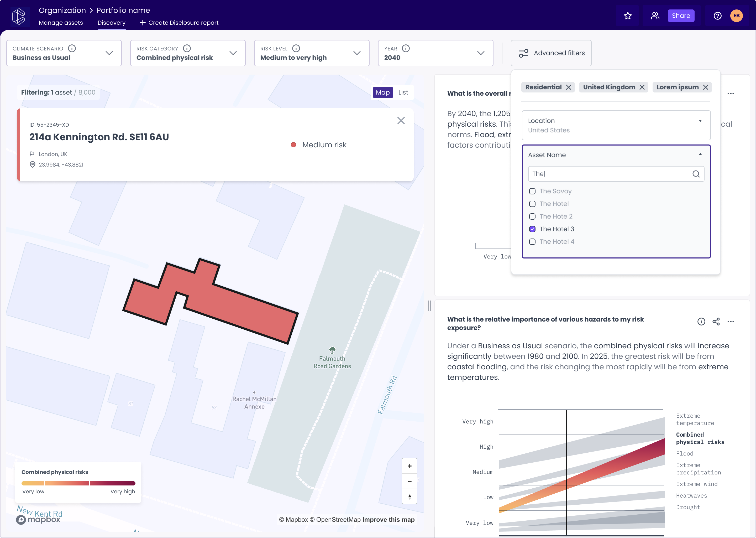Image resolution: width=756 pixels, height=538 pixels.
Task: Click Discovery navigation tab
Action: (x=112, y=23)
